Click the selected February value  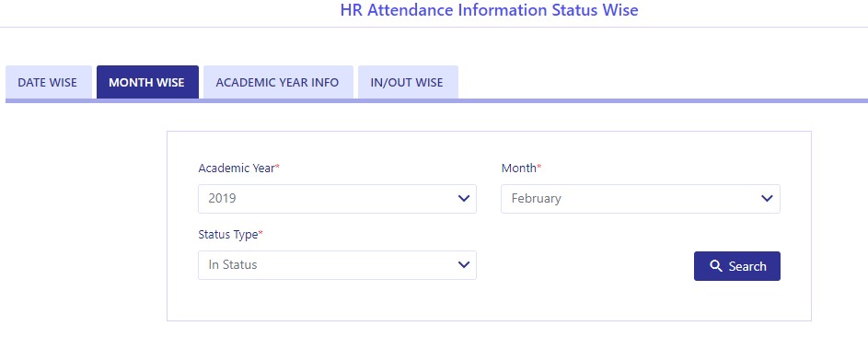[x=536, y=198]
